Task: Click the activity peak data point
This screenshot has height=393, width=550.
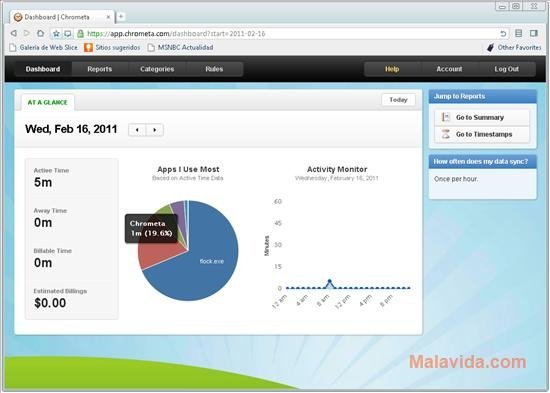Action: click(330, 281)
